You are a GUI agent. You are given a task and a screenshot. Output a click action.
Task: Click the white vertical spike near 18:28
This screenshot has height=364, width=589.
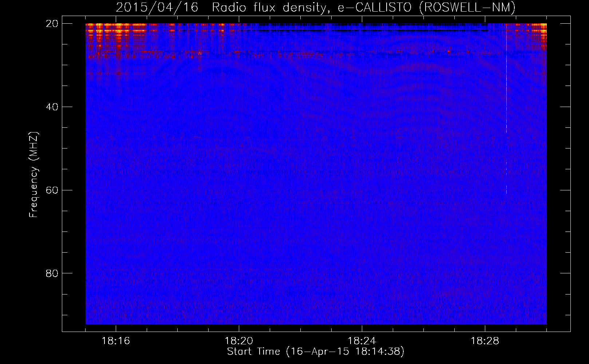[506, 109]
